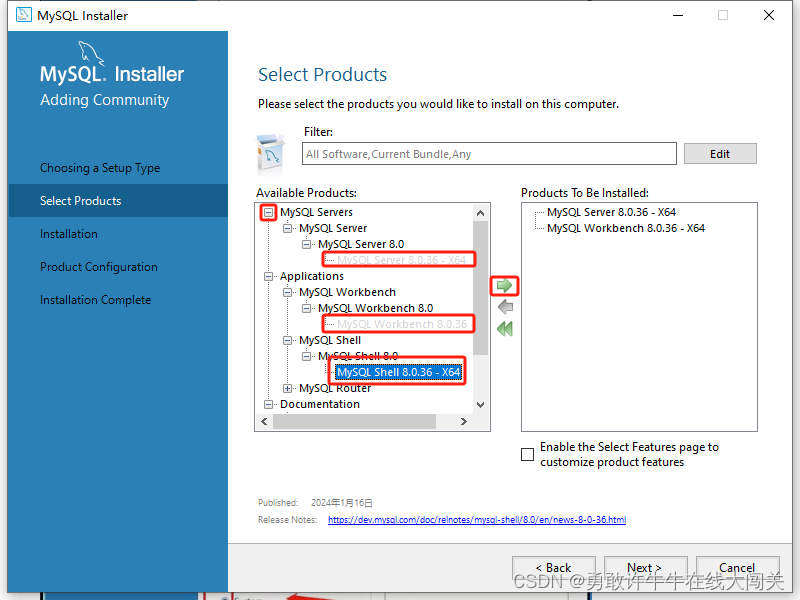800x600 pixels.
Task: Click the MySQL Installer title bar icon
Action: point(23,15)
